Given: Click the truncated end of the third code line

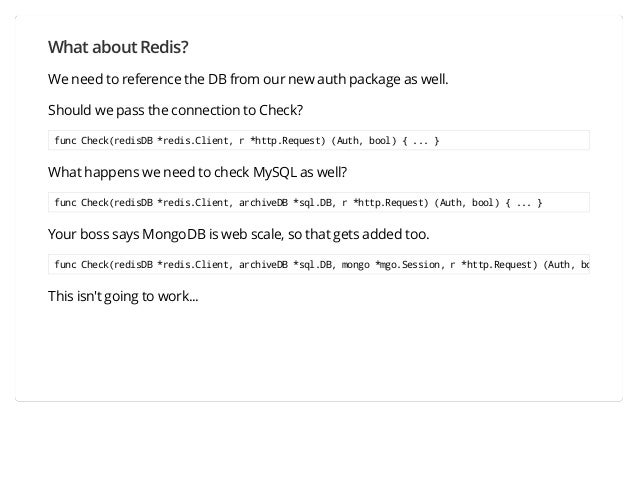Looking at the screenshot, I should point(585,265).
